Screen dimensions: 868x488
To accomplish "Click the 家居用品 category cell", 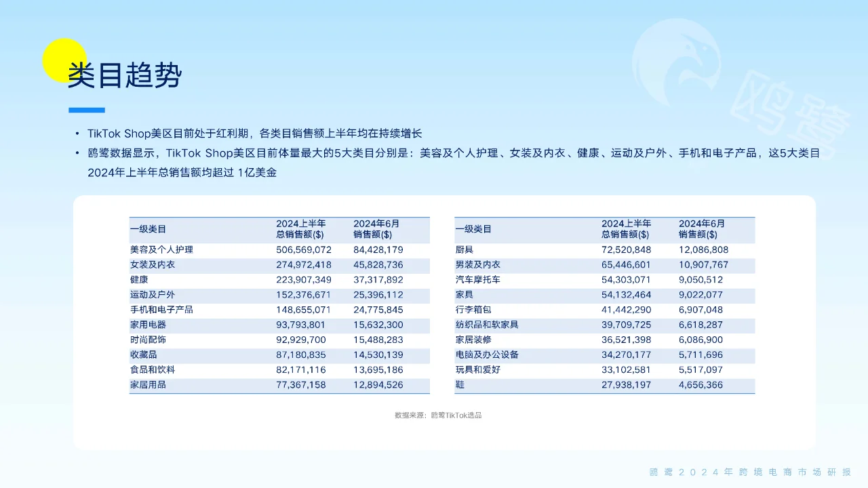I will (148, 385).
